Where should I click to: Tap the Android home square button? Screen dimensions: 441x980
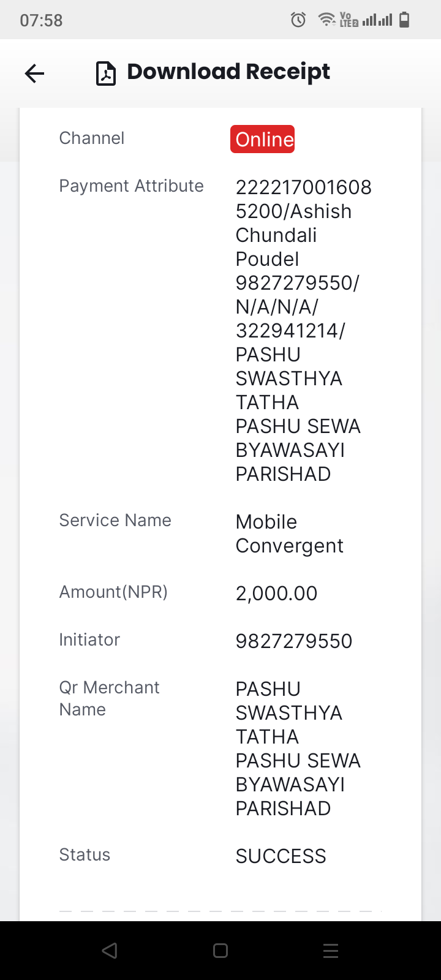(x=221, y=951)
